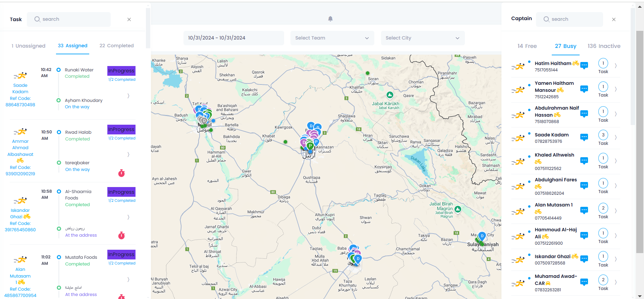Viewport: 644px width, 299px height.
Task: Show the 14 Free captains tab
Action: click(x=527, y=46)
